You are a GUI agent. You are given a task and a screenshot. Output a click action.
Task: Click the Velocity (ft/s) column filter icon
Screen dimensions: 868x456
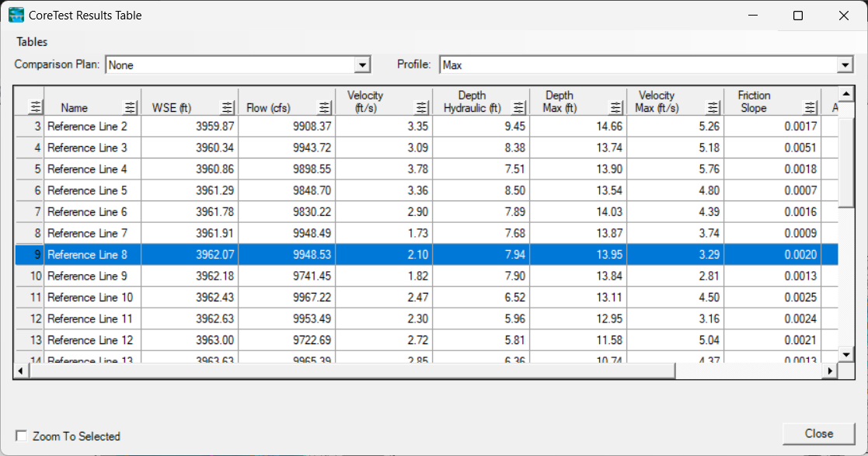click(x=422, y=108)
